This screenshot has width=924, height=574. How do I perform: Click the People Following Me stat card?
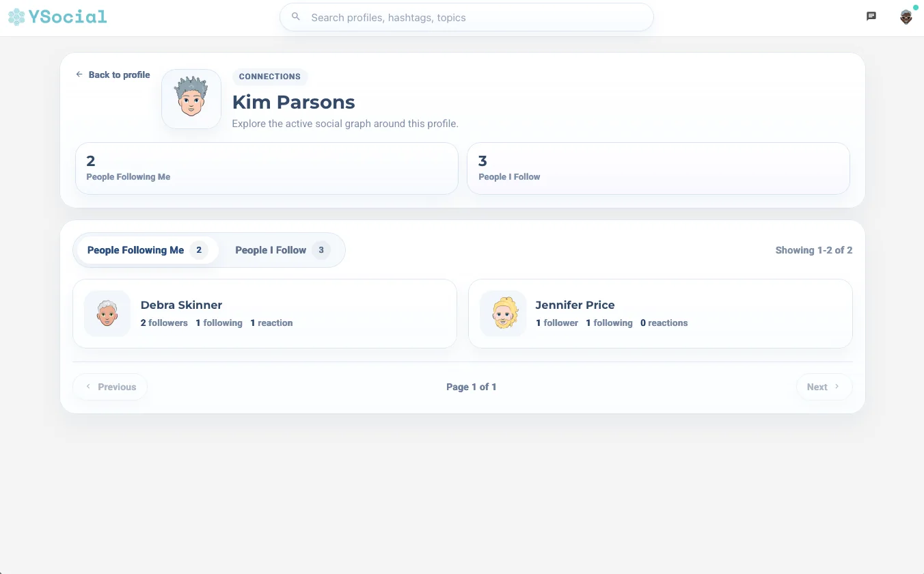coord(267,168)
